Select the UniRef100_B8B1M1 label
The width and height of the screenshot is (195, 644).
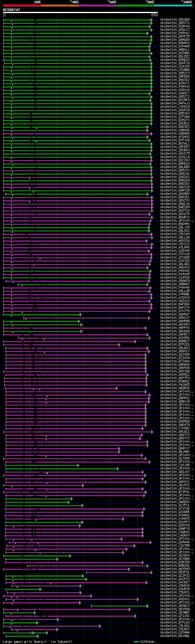coord(175,566)
